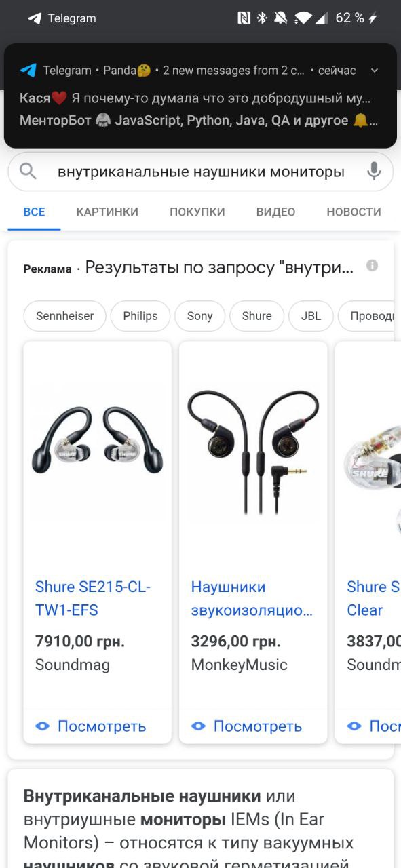401x868 pixels.
Task: Expand the Telegram notification chevron
Action: pos(375,71)
